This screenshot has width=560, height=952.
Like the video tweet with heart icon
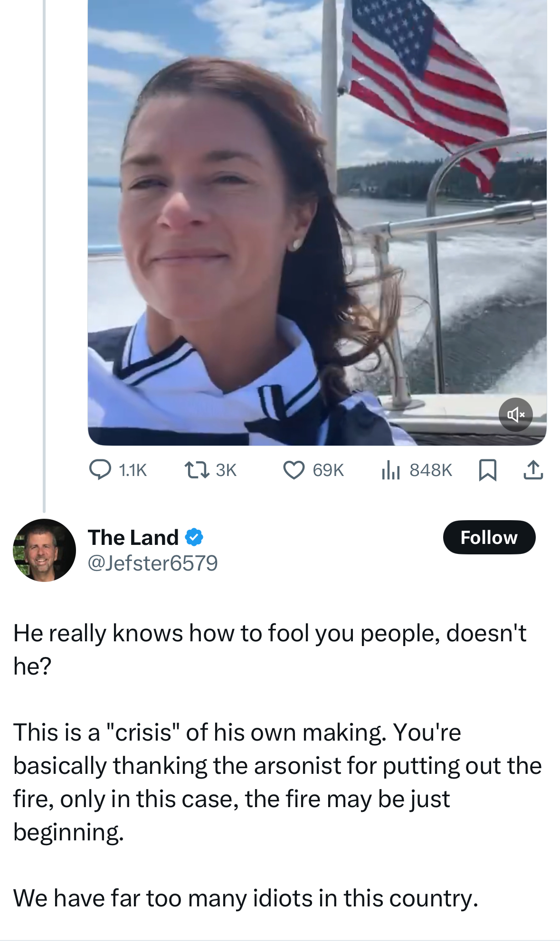294,470
